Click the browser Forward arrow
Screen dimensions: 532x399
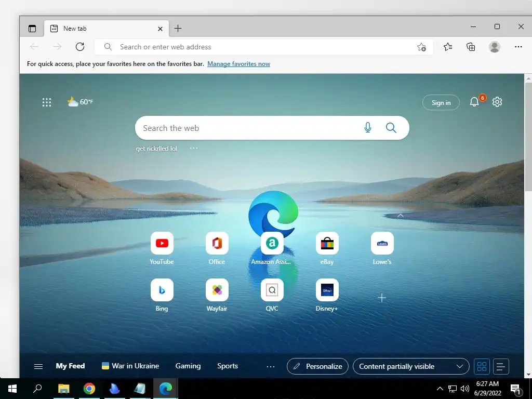[57, 47]
